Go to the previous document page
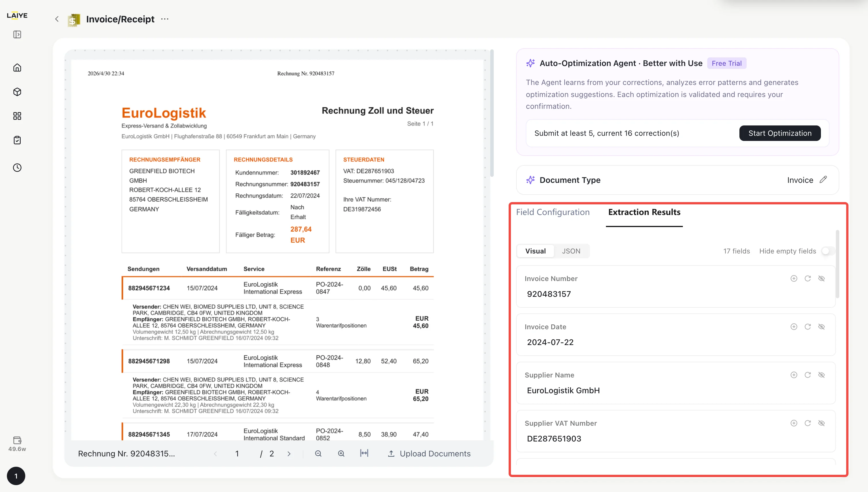The width and height of the screenshot is (868, 492). click(x=215, y=454)
